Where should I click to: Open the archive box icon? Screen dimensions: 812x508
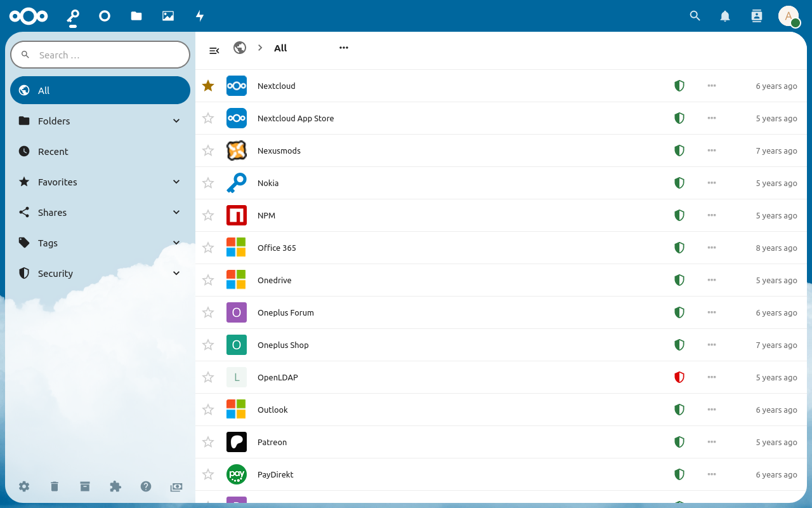pos(85,486)
